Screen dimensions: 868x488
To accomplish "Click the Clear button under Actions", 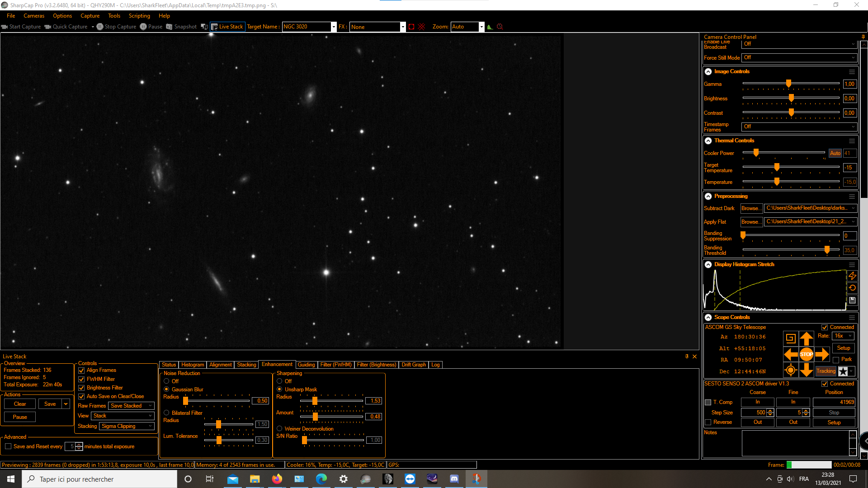I will [x=20, y=404].
